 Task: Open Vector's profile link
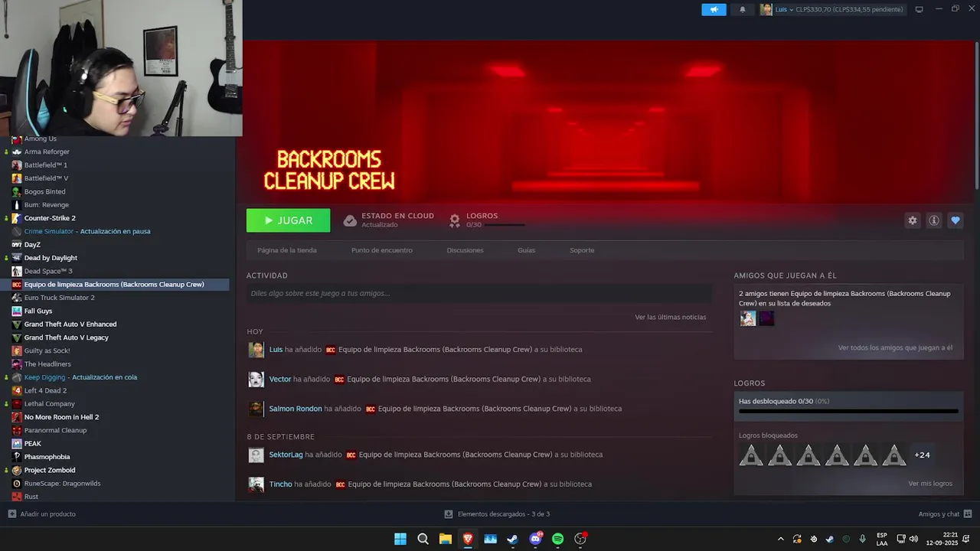280,379
